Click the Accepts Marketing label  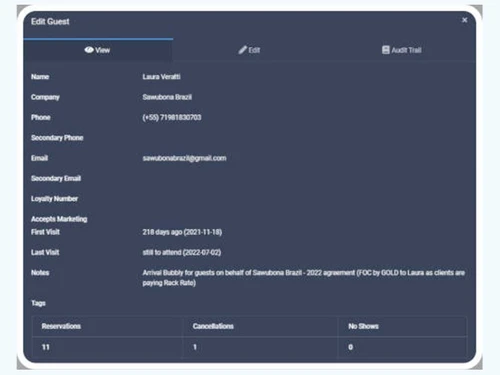coord(59,219)
